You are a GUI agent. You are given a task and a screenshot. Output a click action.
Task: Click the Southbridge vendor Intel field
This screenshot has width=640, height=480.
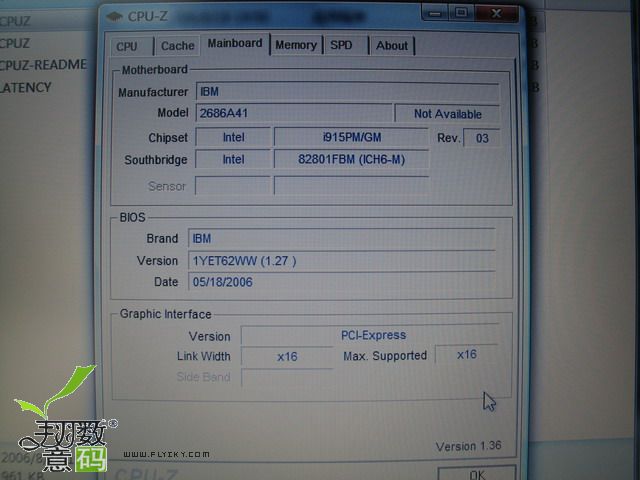pyautogui.click(x=233, y=159)
